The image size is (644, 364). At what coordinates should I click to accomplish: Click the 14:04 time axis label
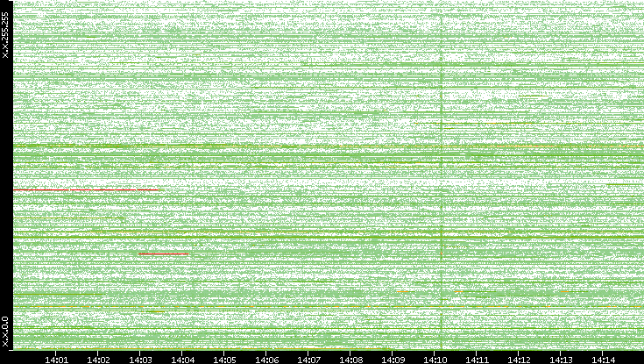coord(182,360)
